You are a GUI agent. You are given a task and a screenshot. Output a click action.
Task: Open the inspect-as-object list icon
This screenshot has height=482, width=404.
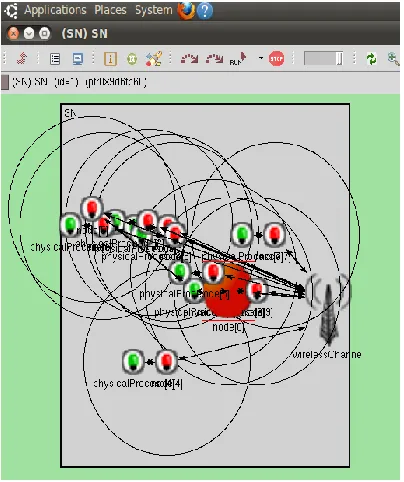[55, 59]
